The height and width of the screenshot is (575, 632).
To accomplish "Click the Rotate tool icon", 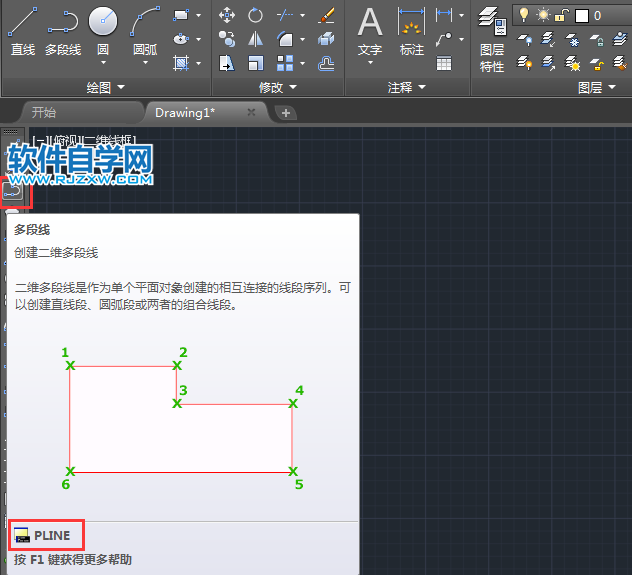I will [256, 15].
